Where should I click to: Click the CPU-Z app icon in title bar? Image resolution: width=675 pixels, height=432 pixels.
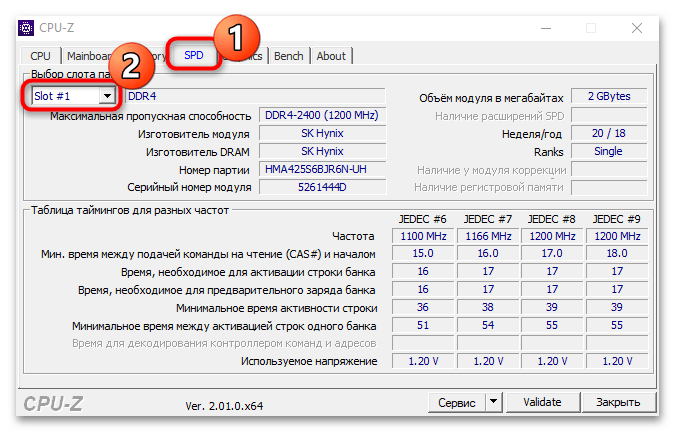[x=26, y=28]
